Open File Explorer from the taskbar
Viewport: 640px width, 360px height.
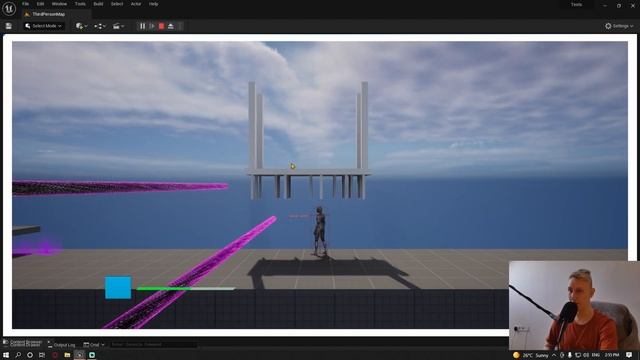(x=67, y=355)
